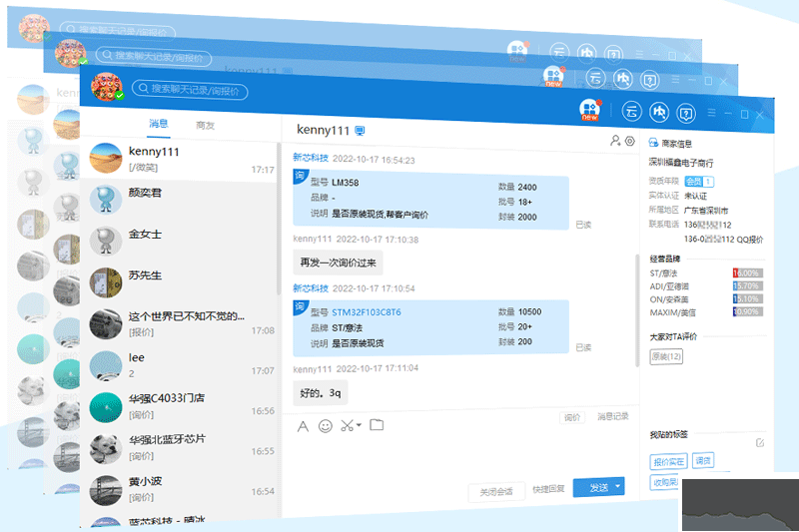Click the ADI/亚德诺 percentage bar
799x532 pixels.
747,286
